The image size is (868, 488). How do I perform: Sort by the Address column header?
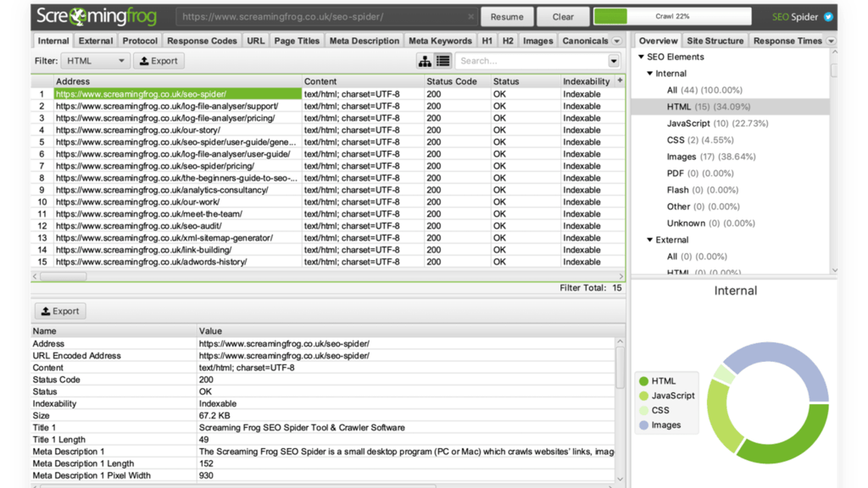177,81
